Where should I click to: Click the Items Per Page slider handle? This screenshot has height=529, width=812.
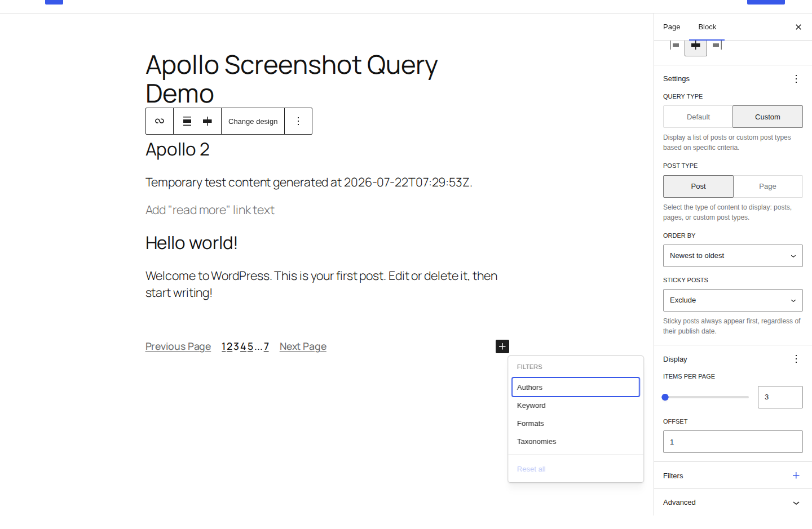pyautogui.click(x=665, y=397)
